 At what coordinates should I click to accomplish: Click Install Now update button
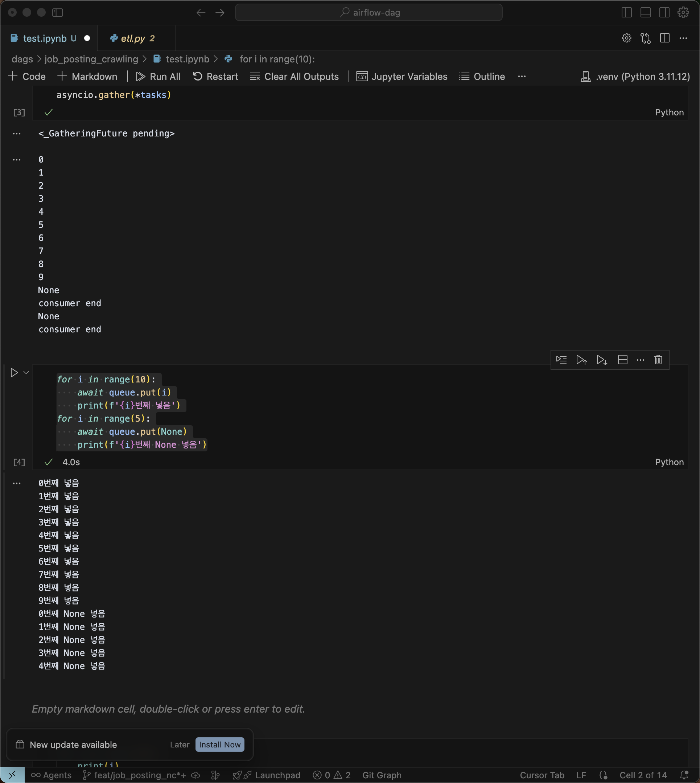pos(220,745)
